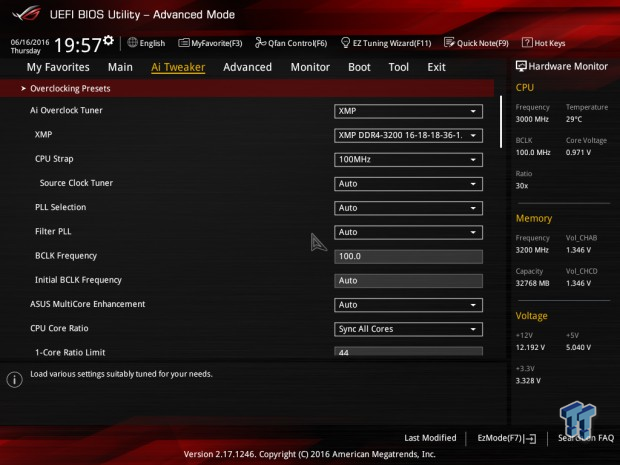Image resolution: width=620 pixels, height=465 pixels.
Task: Open the Source Clock Tuner dropdown
Action: (x=408, y=183)
